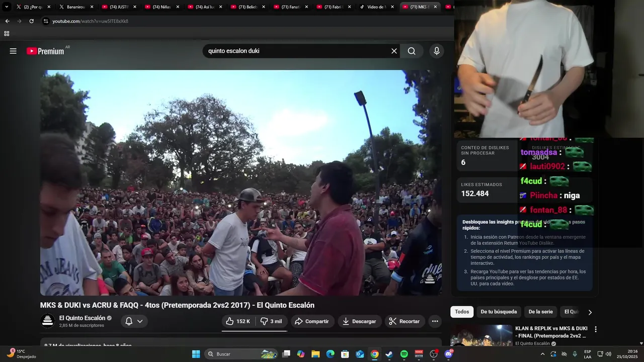Image resolution: width=644 pixels, height=362 pixels.
Task: Open the KLAN & REPLIK FINAL video title
Action: pos(551,332)
